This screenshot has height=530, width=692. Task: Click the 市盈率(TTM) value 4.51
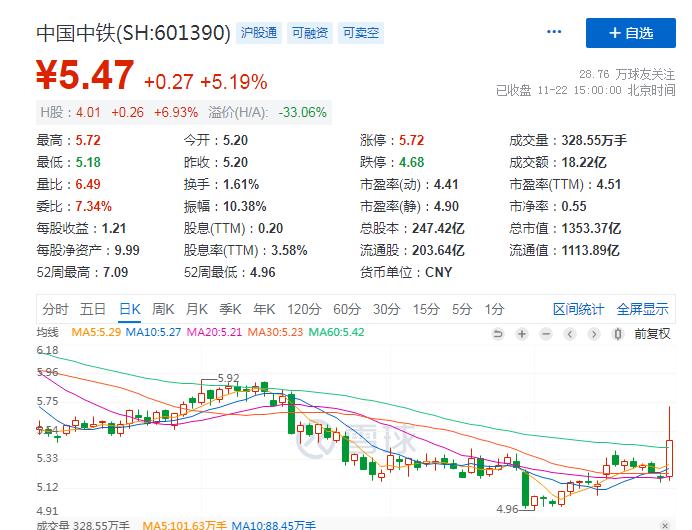point(609,184)
